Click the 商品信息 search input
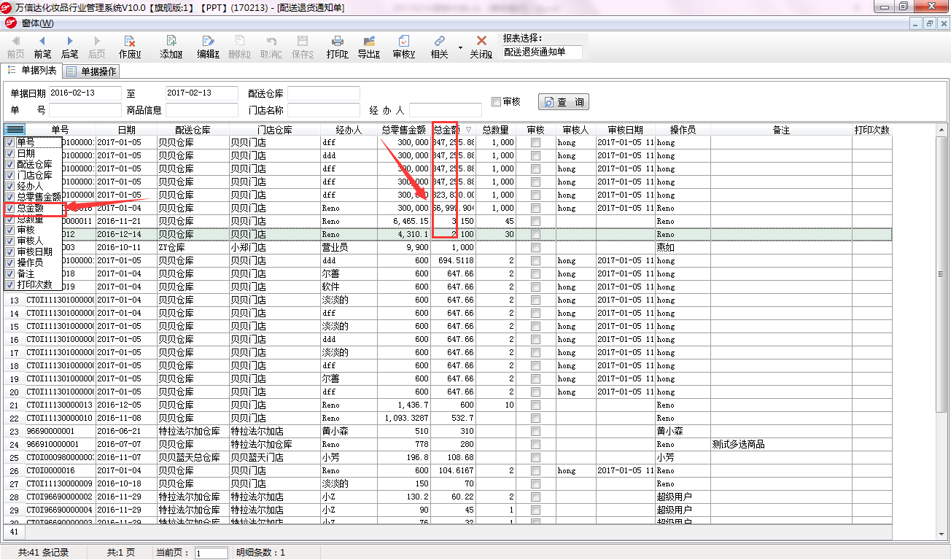The image size is (951, 560). pos(202,110)
